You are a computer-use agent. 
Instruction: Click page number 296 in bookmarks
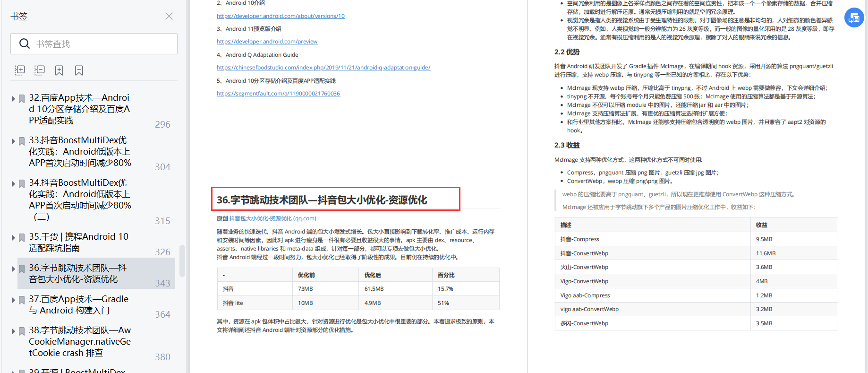pos(162,124)
